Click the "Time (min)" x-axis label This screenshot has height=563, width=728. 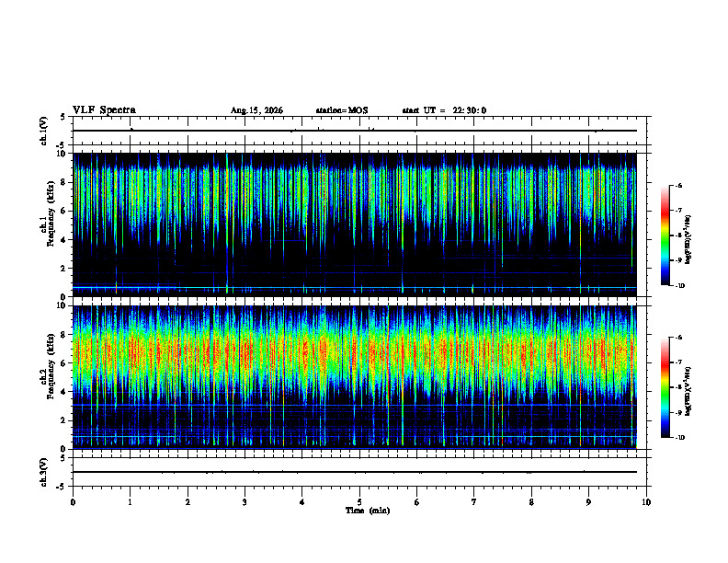click(368, 511)
